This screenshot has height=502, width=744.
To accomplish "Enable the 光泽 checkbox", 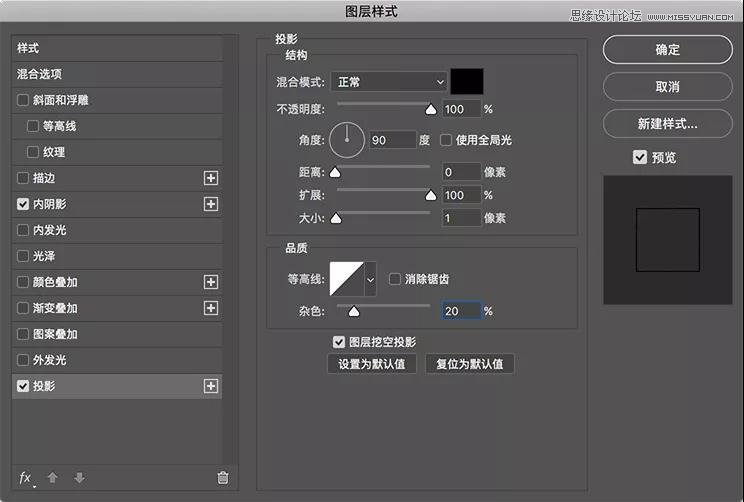I will tap(23, 256).
